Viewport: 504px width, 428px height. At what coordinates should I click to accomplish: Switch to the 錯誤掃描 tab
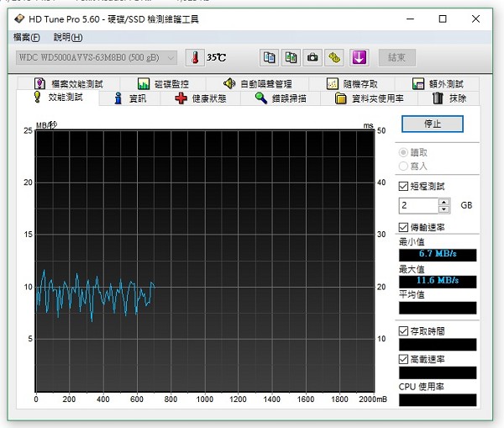[281, 98]
